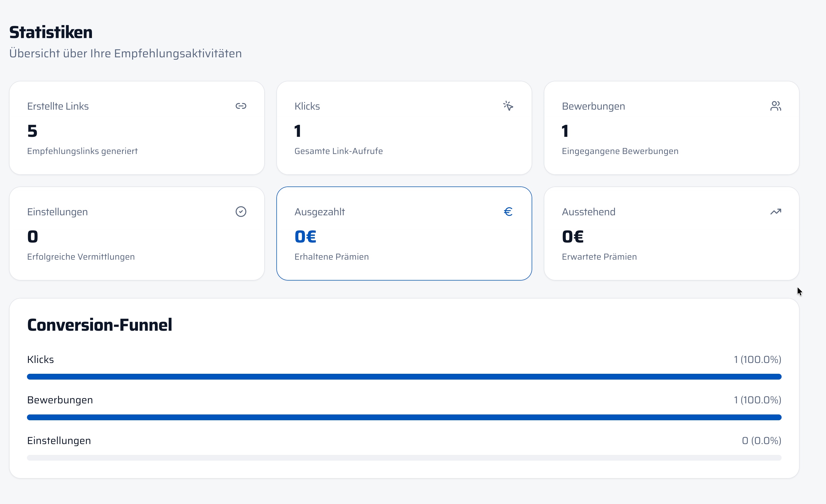Screen dimensions: 826x504
Task: Click the Conversion-Funnel heading
Action: pos(100,325)
